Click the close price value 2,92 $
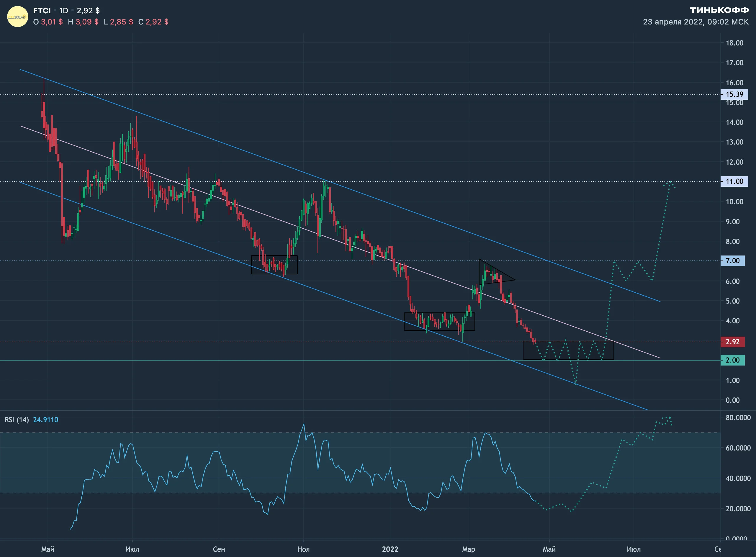Viewport: 756px width, 557px height. 157,22
